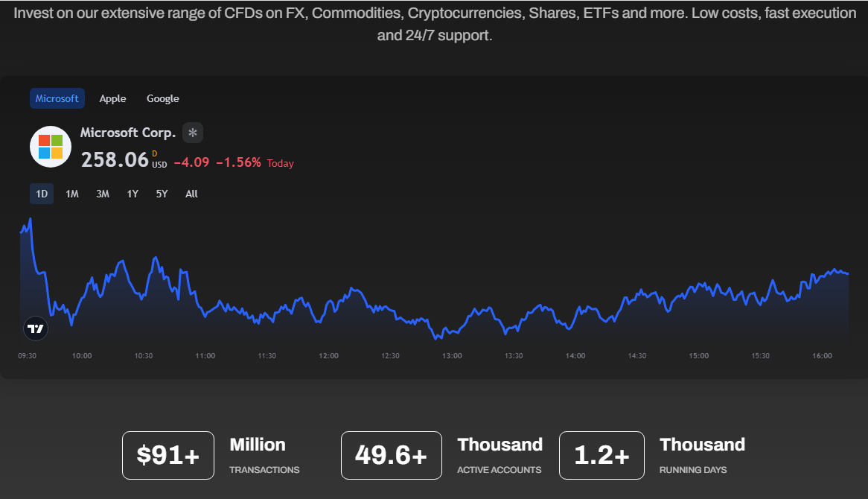Switch to the Microsoft tab
Viewport: 868px width, 499px height.
[57, 98]
